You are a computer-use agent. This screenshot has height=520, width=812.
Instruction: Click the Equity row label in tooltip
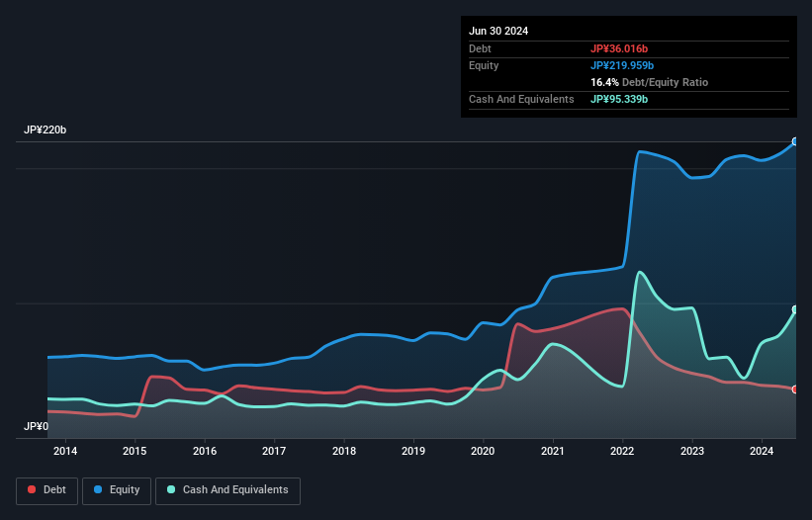[x=484, y=65]
